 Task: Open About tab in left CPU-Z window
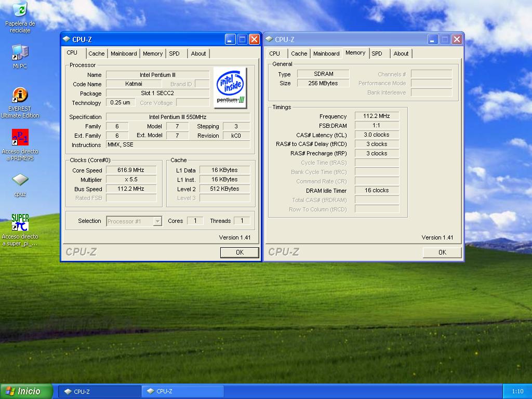[x=198, y=54]
